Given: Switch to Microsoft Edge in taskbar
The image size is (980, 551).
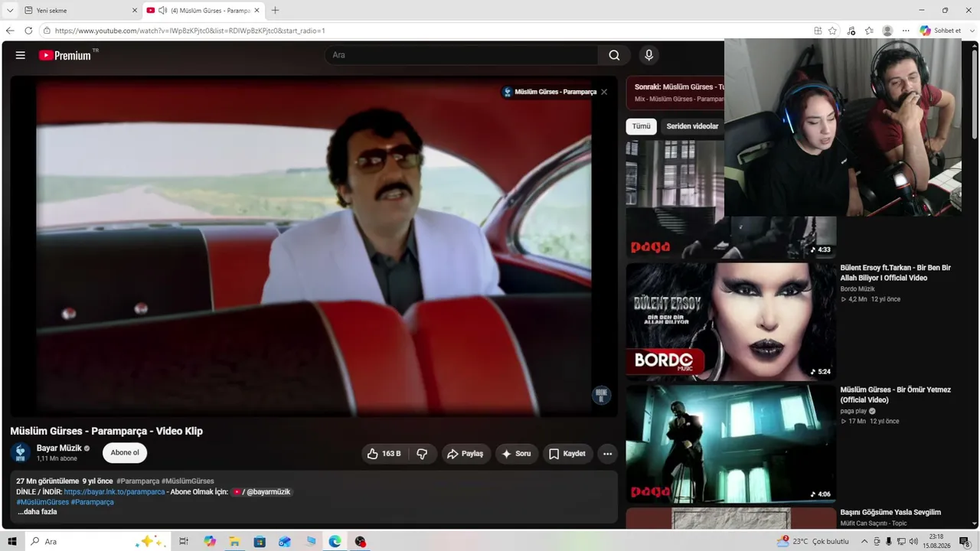Looking at the screenshot, I should (335, 542).
